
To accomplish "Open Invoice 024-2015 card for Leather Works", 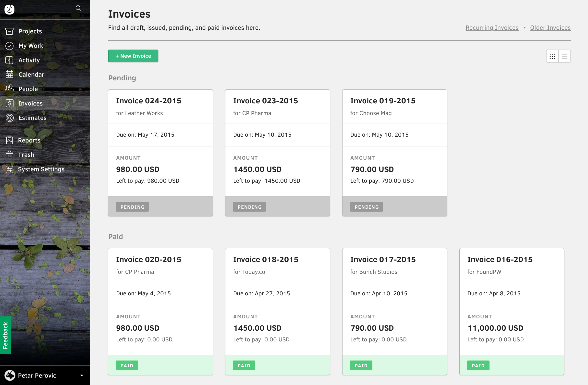I will point(160,153).
